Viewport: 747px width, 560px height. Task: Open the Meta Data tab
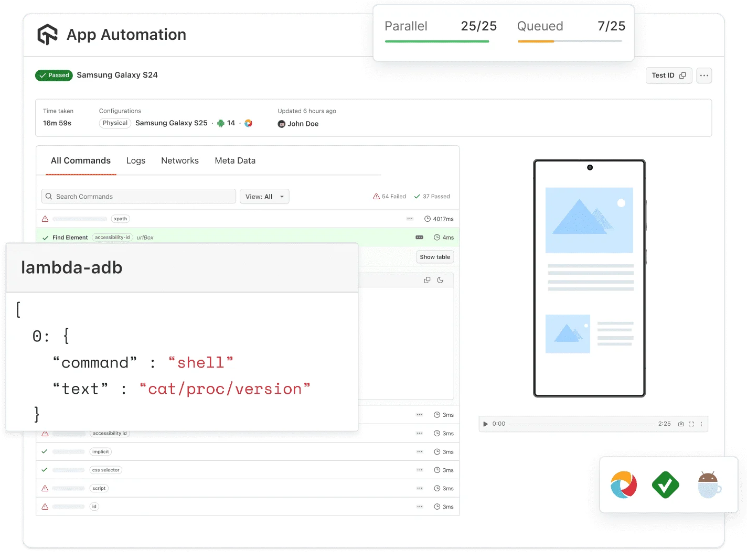(235, 160)
